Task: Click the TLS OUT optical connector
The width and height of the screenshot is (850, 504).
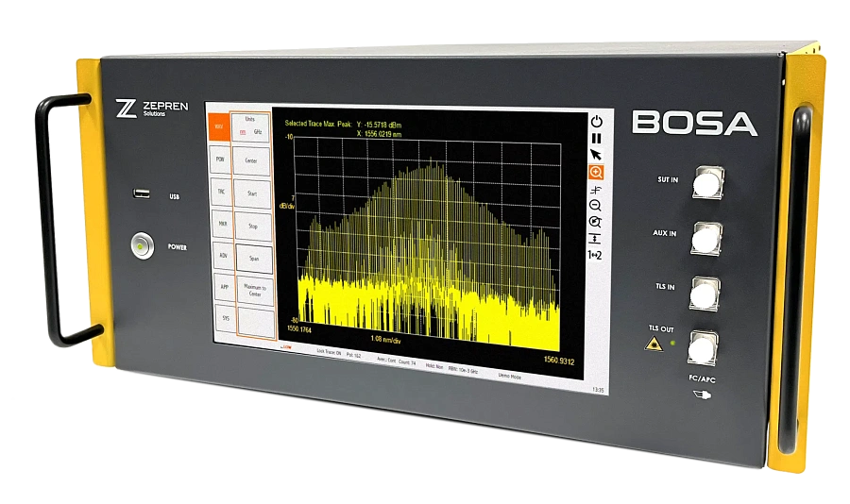Action: coord(703,347)
